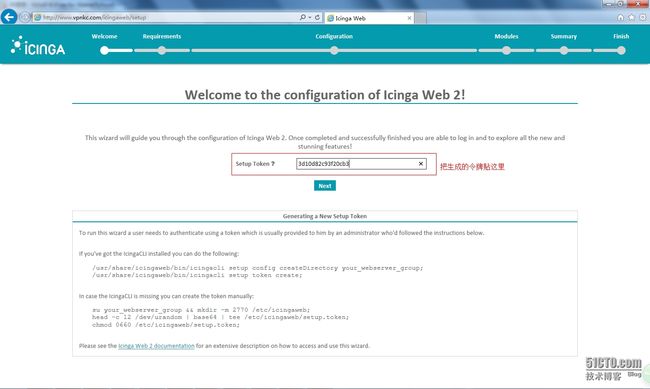Image resolution: width=650 pixels, height=389 pixels.
Task: Refresh the page with the reload icon
Action: 318,17
